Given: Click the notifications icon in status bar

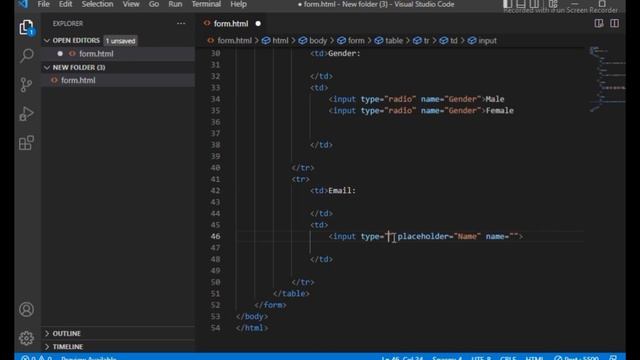Looking at the screenshot, I should tap(613, 358).
